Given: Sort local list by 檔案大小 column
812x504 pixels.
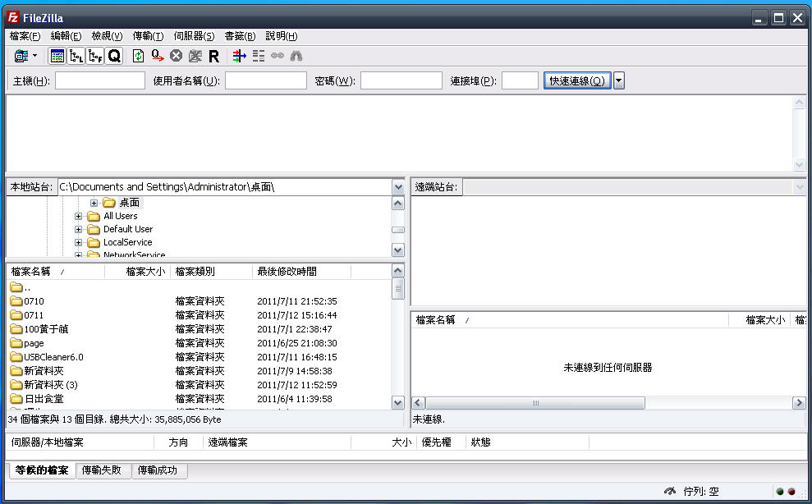Looking at the screenshot, I should point(138,272).
